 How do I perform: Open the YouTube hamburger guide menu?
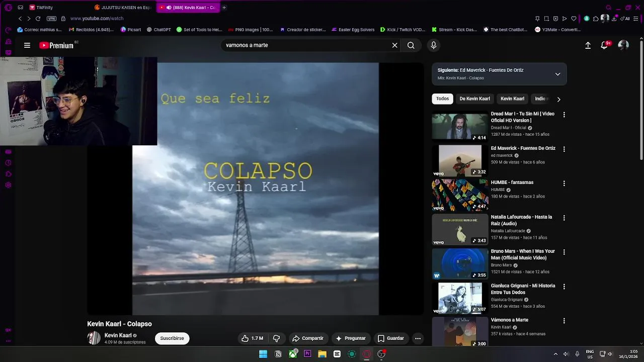(27, 45)
